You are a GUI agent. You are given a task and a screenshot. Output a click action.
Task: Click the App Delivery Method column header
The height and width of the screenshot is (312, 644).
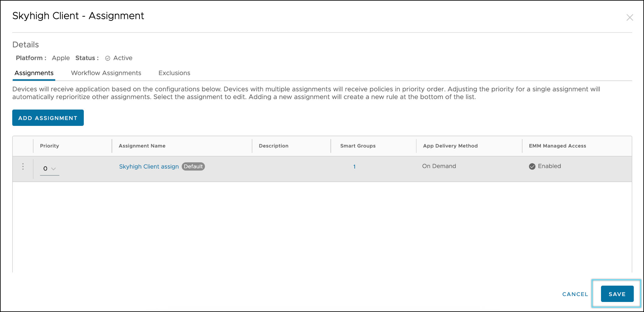coord(450,146)
